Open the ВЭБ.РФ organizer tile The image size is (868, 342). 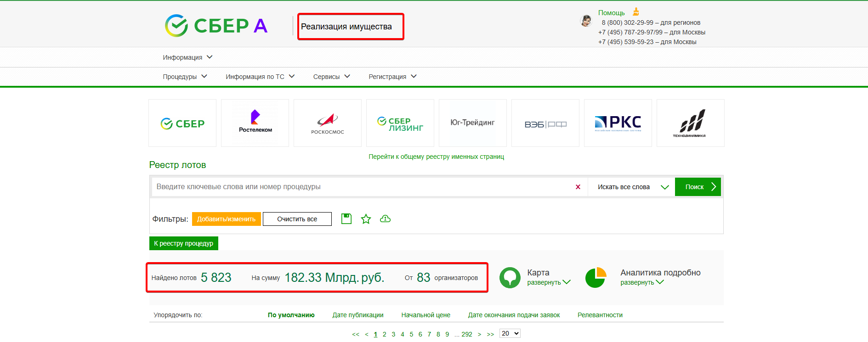tap(545, 123)
